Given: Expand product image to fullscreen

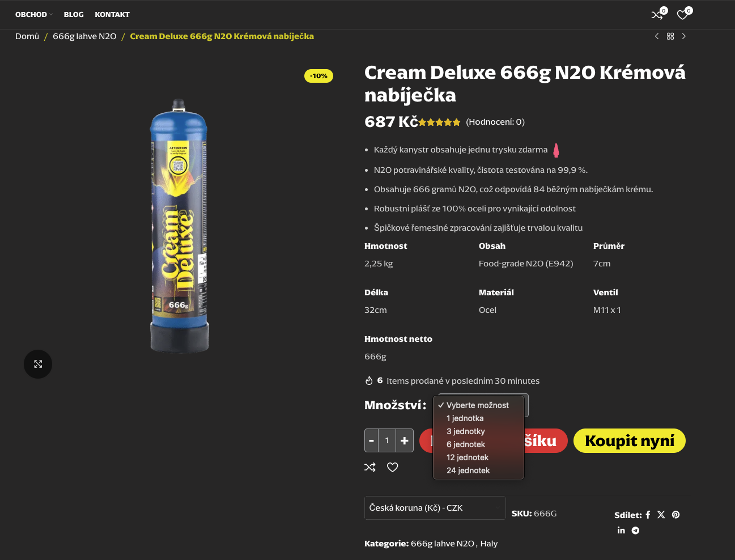Looking at the screenshot, I should 38,364.
